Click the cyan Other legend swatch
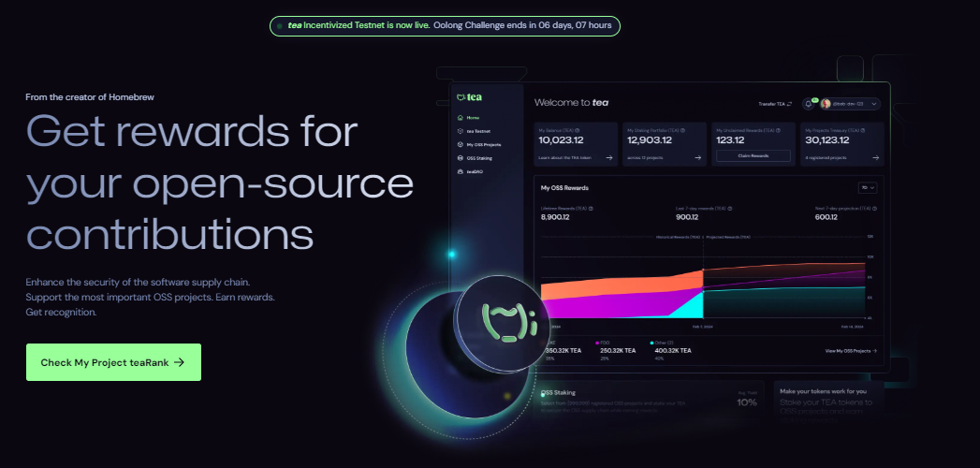The image size is (980, 468). [x=652, y=344]
